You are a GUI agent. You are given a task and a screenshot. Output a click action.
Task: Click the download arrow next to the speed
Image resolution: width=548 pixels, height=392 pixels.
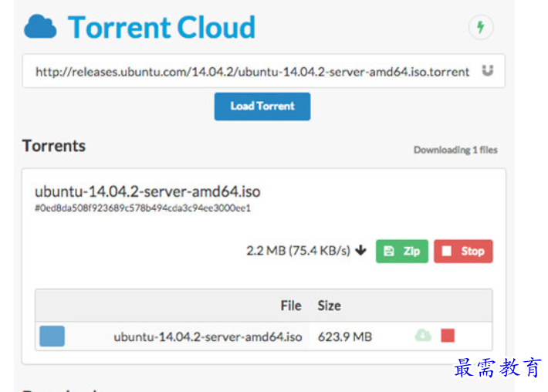360,251
